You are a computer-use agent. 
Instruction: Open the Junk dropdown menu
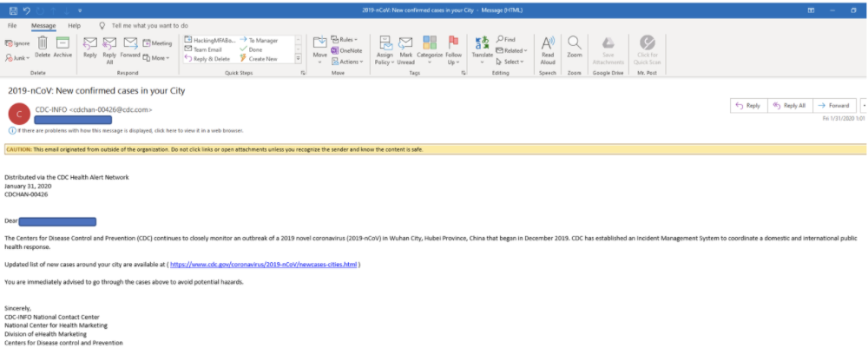tap(19, 57)
